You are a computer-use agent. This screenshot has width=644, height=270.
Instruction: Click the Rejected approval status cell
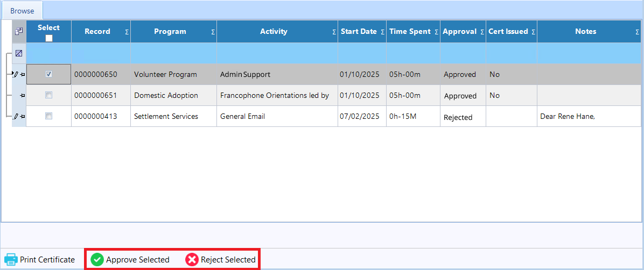click(x=463, y=117)
